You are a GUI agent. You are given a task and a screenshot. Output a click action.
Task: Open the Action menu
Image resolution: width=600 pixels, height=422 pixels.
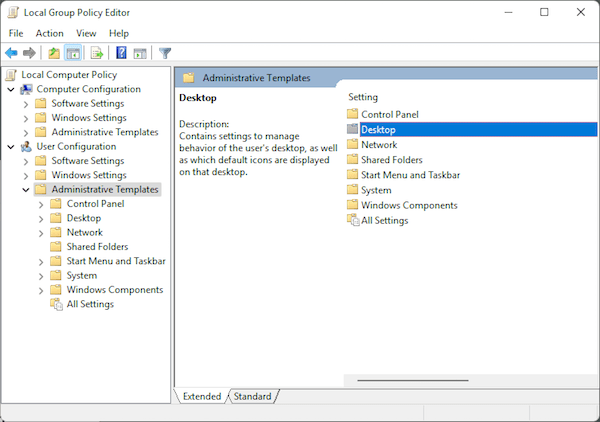[x=50, y=33]
